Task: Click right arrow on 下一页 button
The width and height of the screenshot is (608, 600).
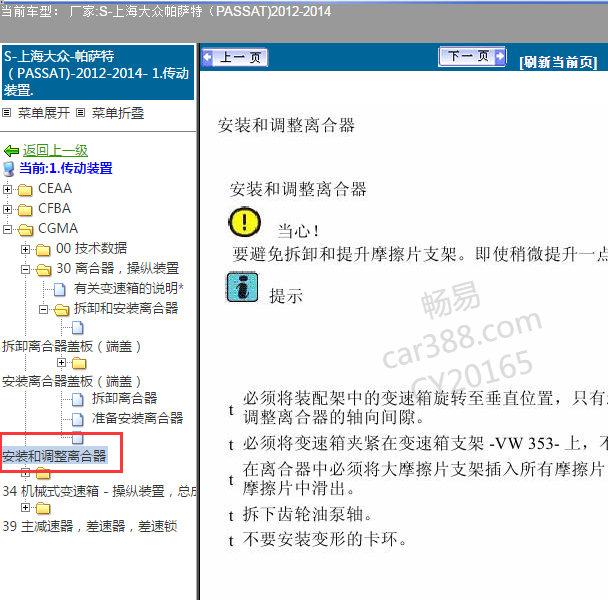Action: point(500,57)
